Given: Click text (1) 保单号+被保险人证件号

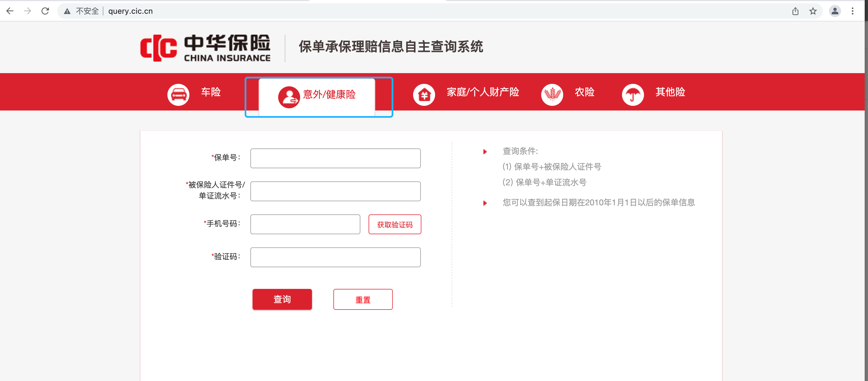Looking at the screenshot, I should pyautogui.click(x=552, y=167).
